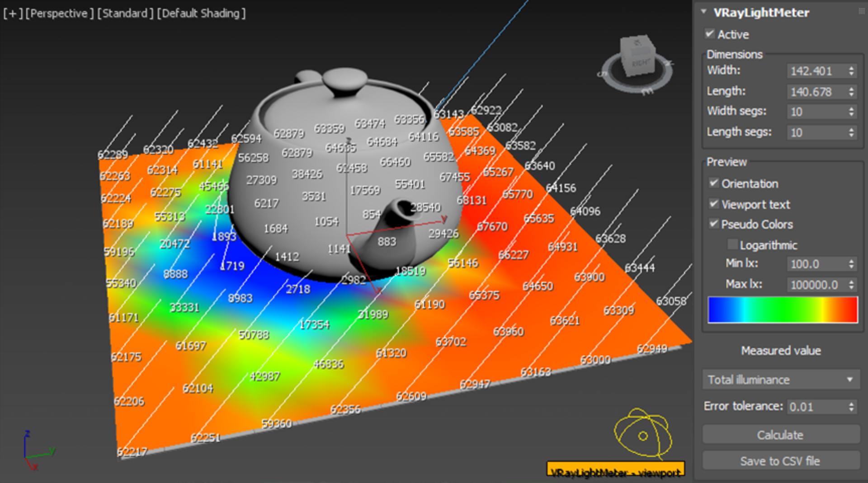Click the light meter value 42987

click(x=265, y=376)
